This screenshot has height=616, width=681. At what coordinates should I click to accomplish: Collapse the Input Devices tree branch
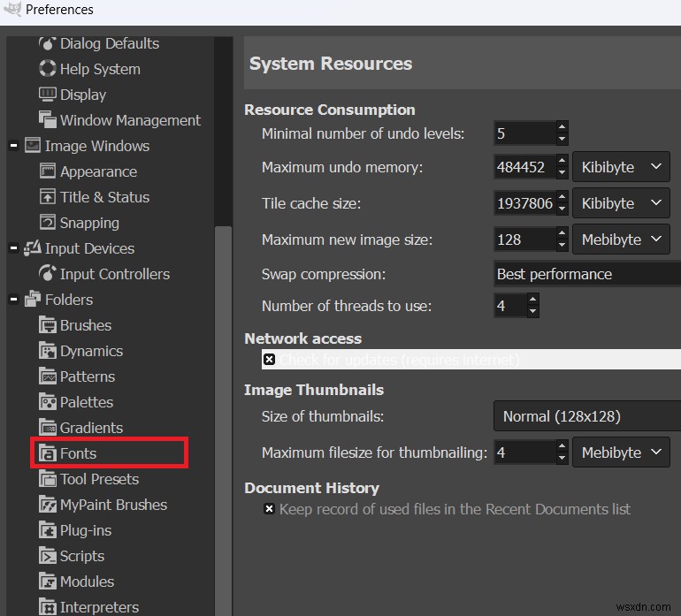click(x=13, y=247)
